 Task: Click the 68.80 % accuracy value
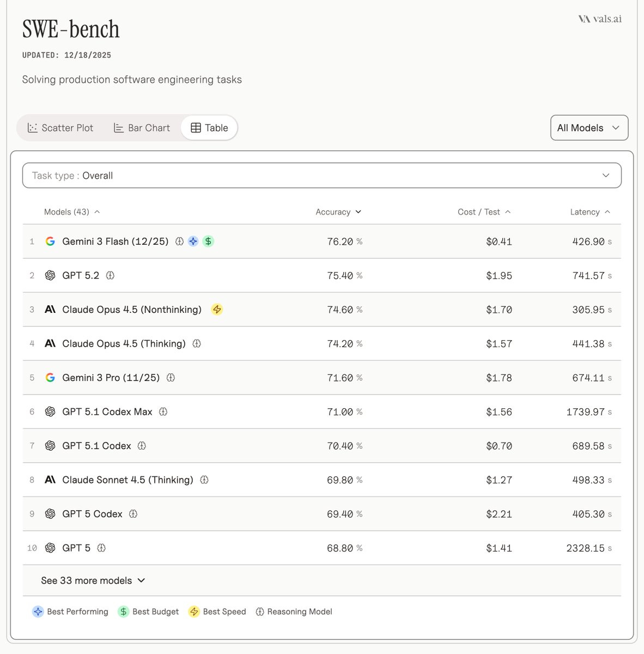click(x=344, y=548)
